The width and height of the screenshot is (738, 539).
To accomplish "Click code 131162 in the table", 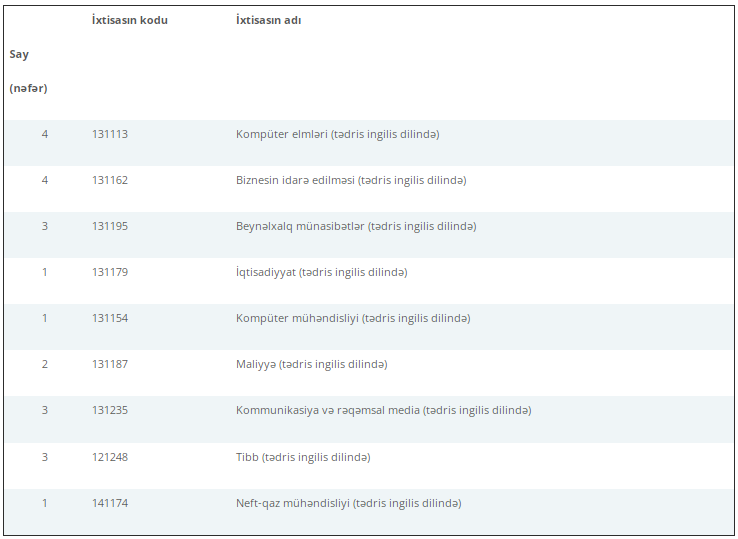I will [x=110, y=180].
